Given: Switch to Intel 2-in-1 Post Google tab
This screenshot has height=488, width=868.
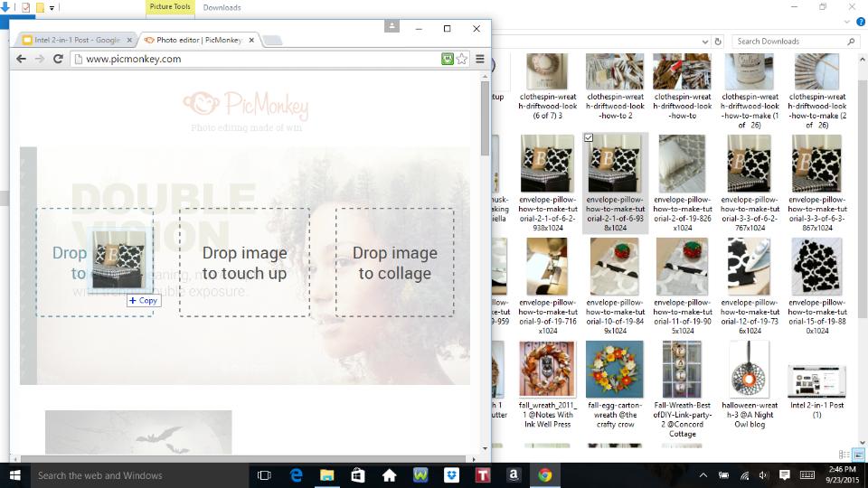Looking at the screenshot, I should coord(76,40).
